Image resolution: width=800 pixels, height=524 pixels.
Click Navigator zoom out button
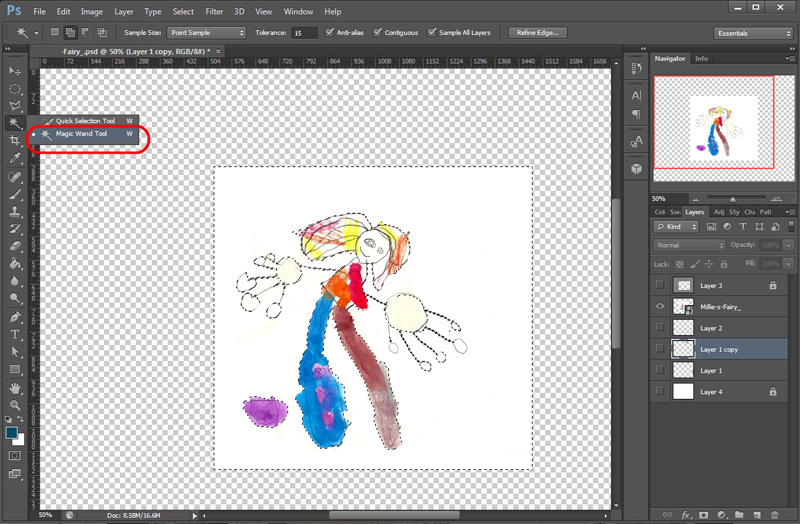click(x=694, y=199)
